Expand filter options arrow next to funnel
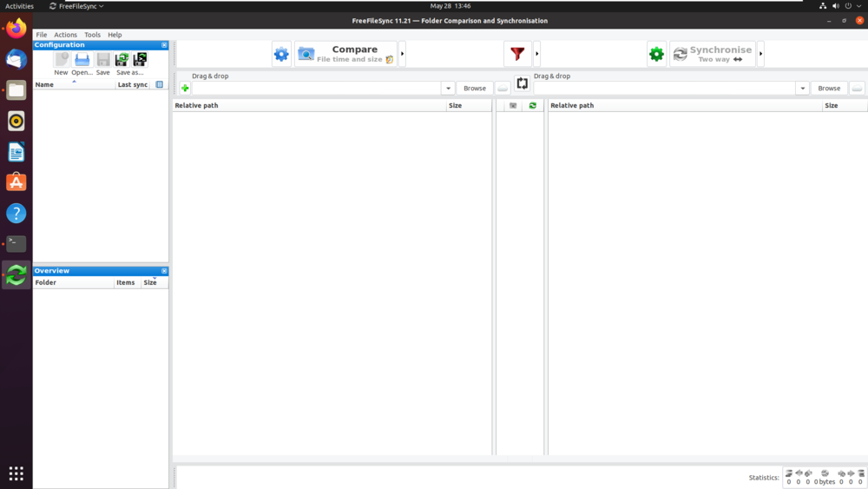Screen dimensions: 868x489 pos(537,54)
